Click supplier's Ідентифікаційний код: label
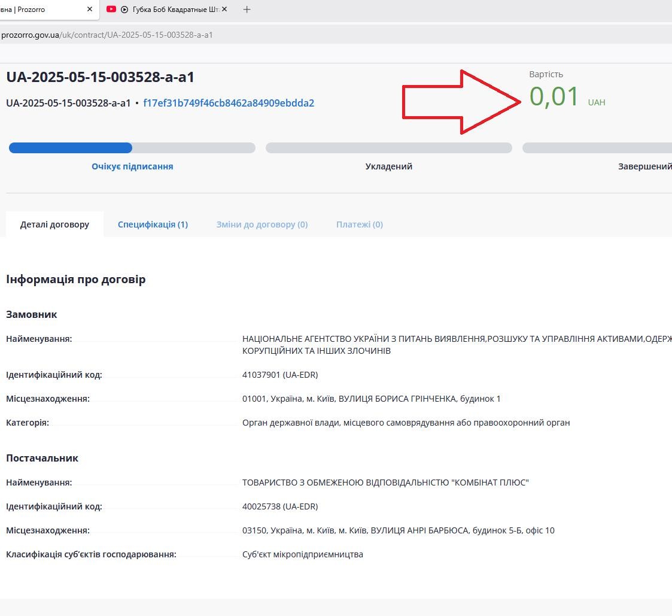The width and height of the screenshot is (672, 616). 54,506
